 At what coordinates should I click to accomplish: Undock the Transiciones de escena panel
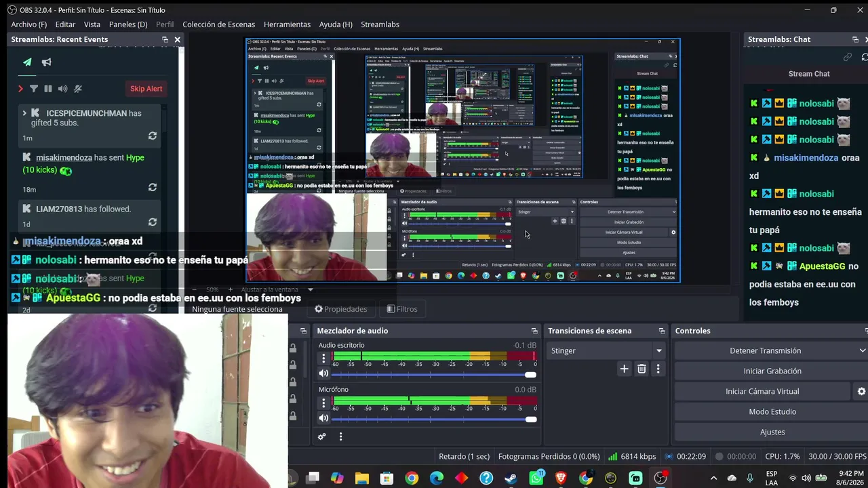click(x=662, y=331)
